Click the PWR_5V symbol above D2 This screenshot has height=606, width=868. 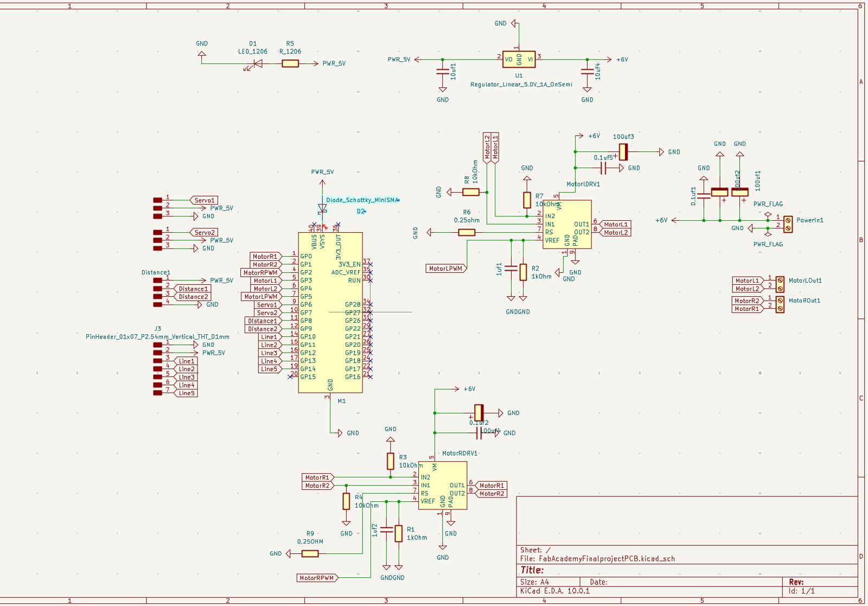point(322,182)
